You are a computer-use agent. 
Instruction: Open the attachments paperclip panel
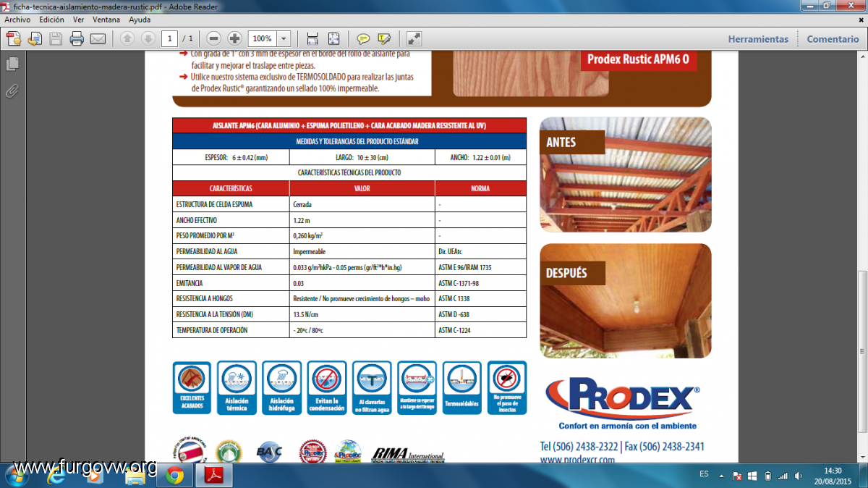click(12, 91)
